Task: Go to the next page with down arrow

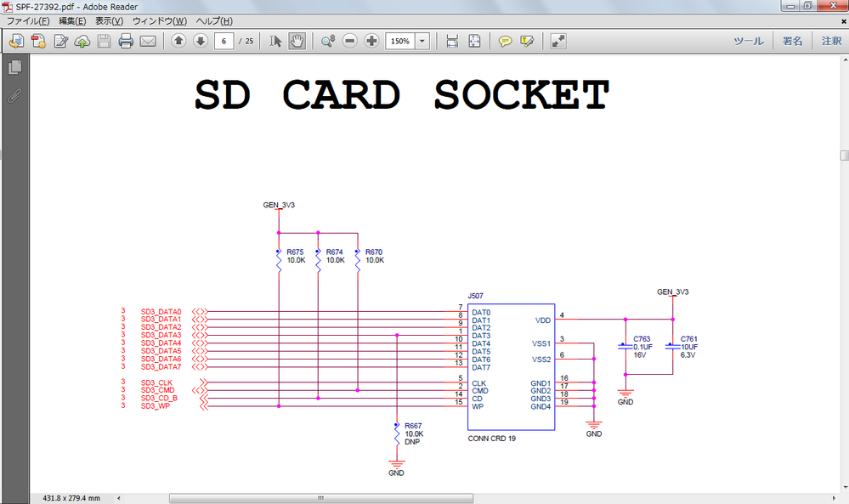Action: (x=200, y=40)
